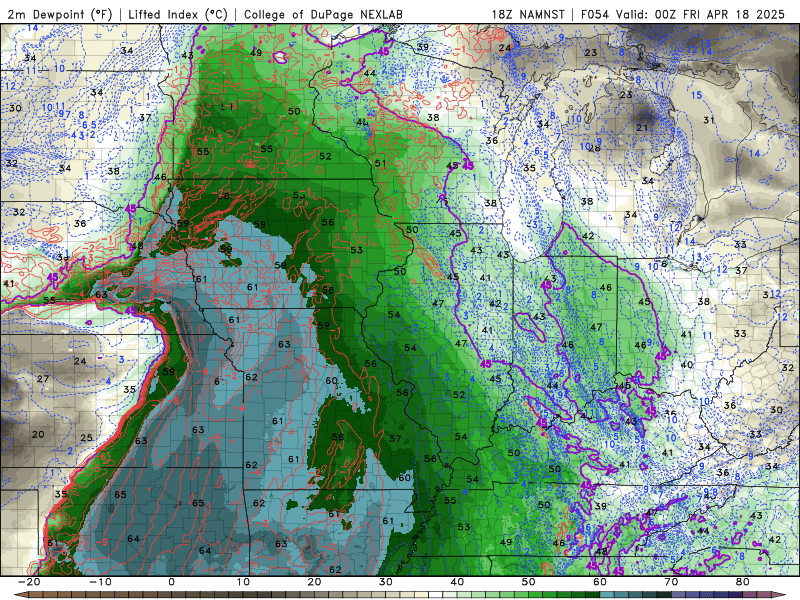Click the '18Z NAMNST' model run label
This screenshot has height=600, width=800.
click(528, 14)
